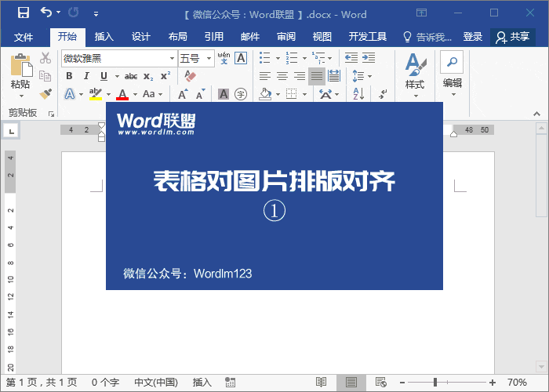Viewport: 549px width, 392px height.
Task: Switch to the 设计 tab
Action: 140,36
